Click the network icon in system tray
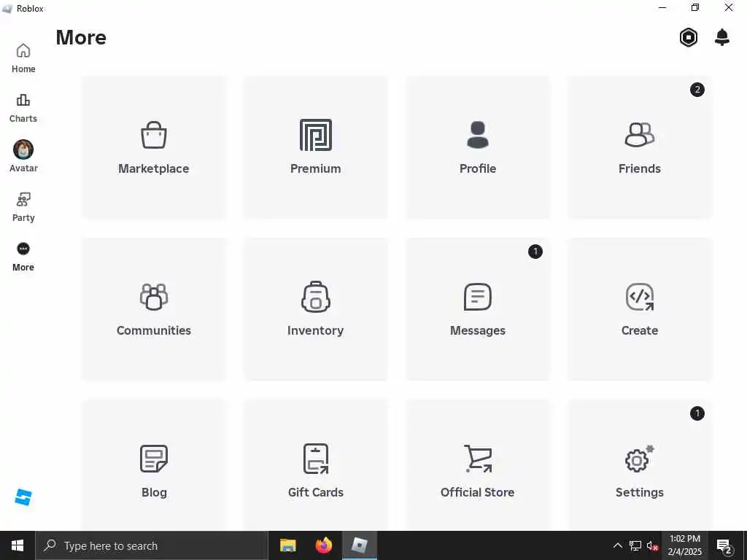The height and width of the screenshot is (560, 747). 635,545
